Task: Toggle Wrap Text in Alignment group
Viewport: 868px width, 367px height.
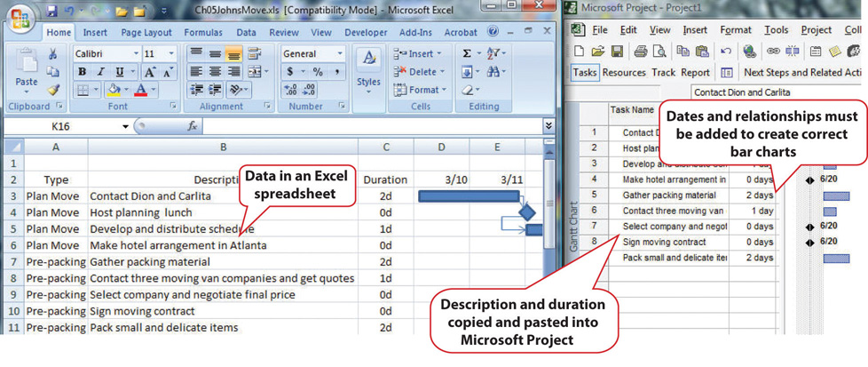Action: pos(254,54)
